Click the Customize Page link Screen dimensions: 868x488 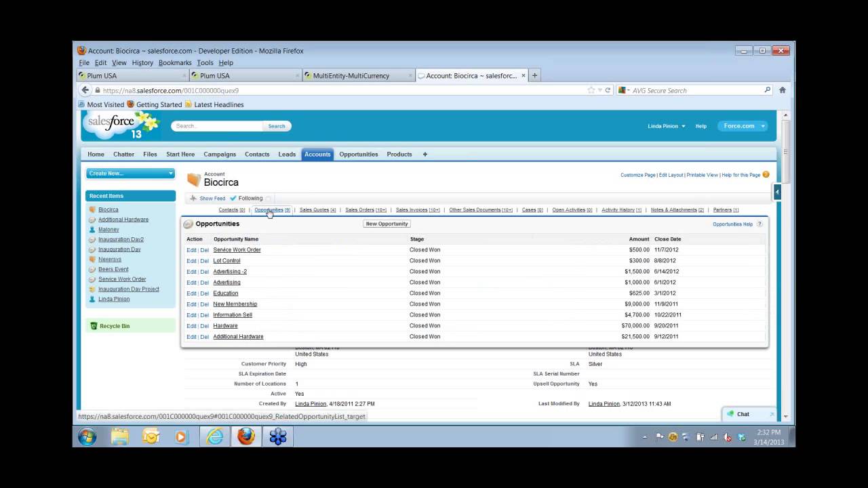pyautogui.click(x=638, y=175)
